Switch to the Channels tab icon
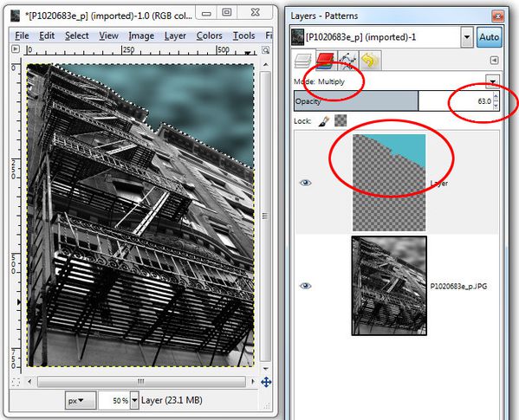The image size is (519, 420). click(x=326, y=61)
